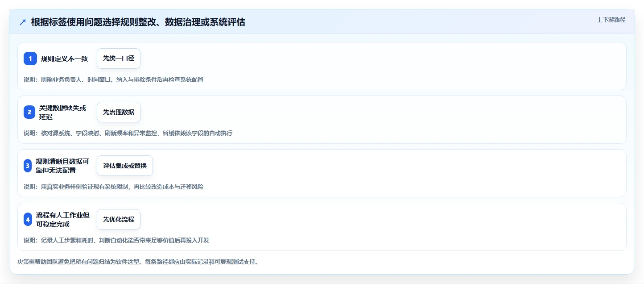This screenshot has height=284, width=644.
Task: Click the 上下游路径 label in header
Action: coord(611,20)
